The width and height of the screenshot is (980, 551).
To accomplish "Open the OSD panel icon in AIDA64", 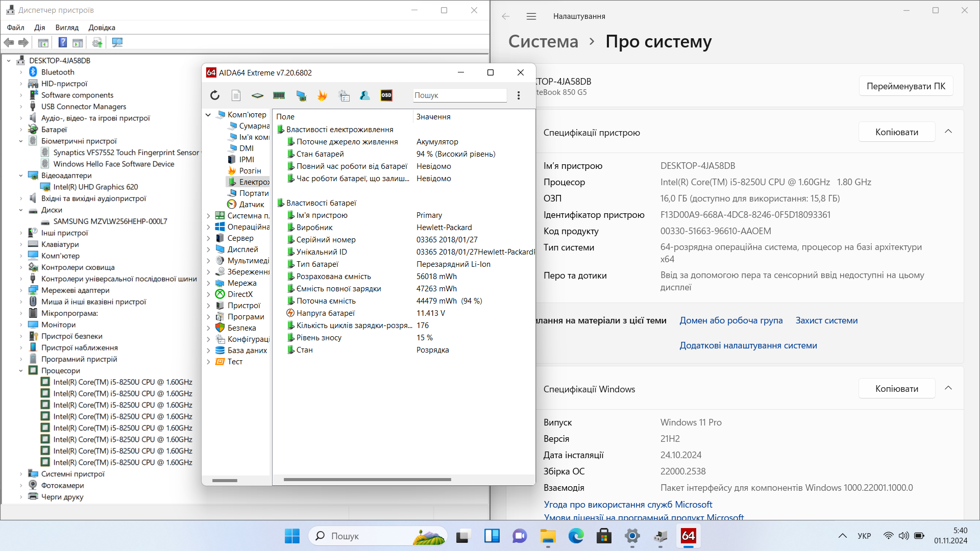I will [x=386, y=95].
